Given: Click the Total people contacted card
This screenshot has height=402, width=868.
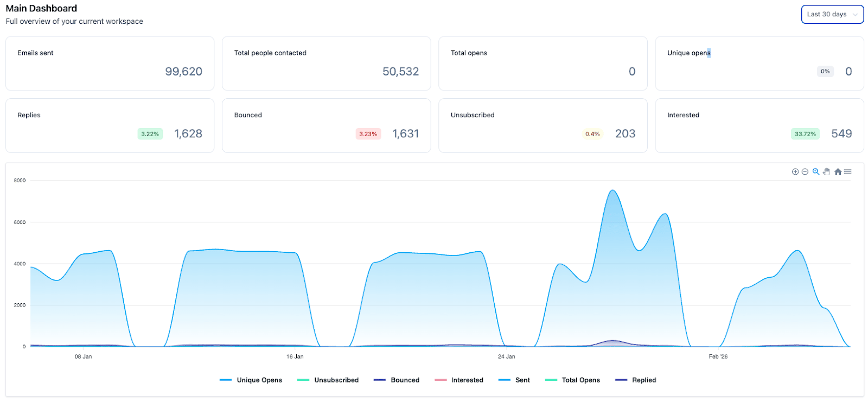Looking at the screenshot, I should [327, 63].
